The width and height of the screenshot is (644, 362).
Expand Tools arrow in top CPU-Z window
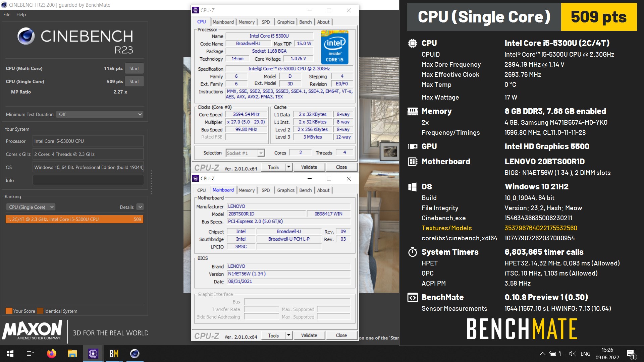[289, 167]
